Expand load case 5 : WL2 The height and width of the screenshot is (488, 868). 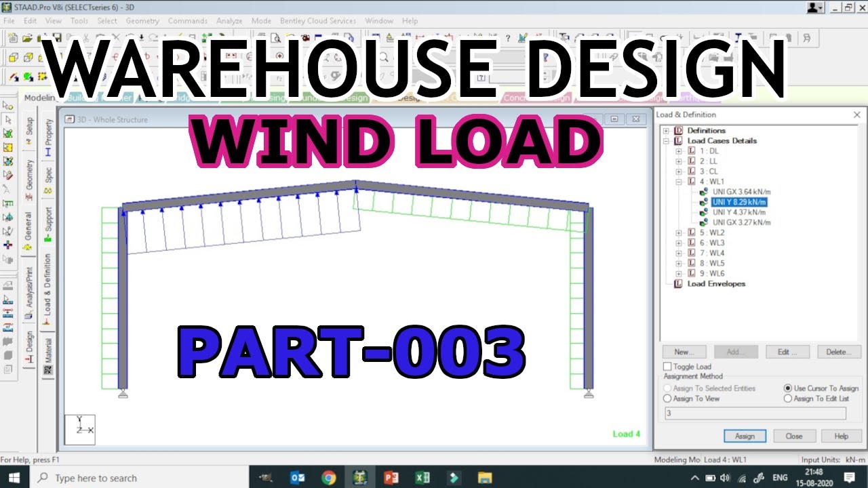click(x=679, y=232)
